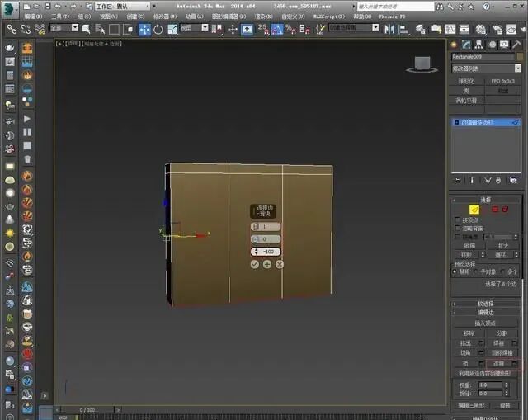Open the selection filter 全部 dropdown
This screenshot has height=420, width=528.
(64, 28)
